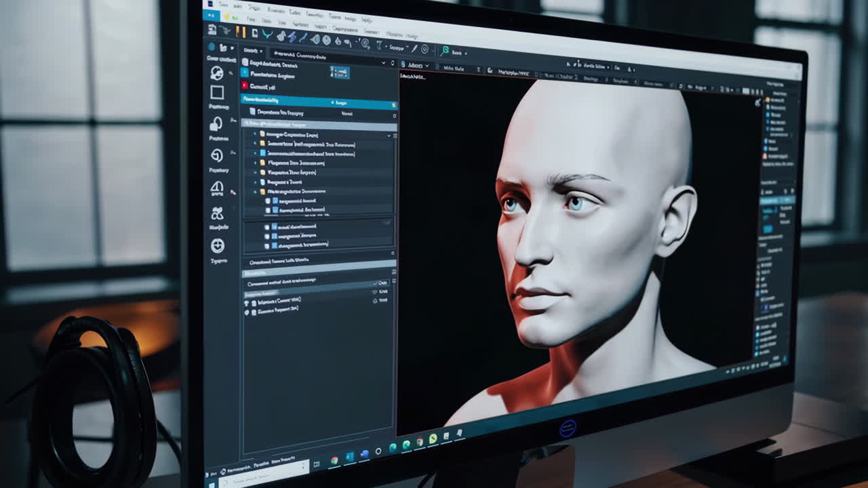Toggle the eye icon beside the bottom scene entry
Viewport: 868px width, 488px height.
(246, 312)
